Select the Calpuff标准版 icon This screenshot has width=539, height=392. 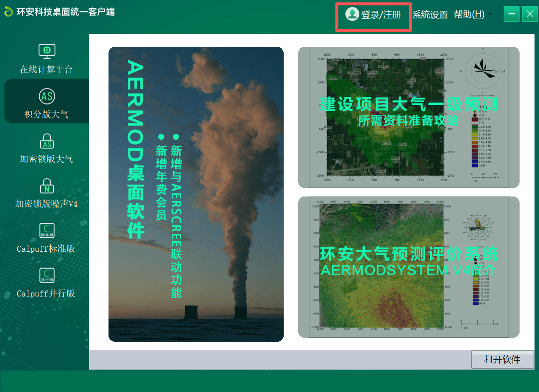coord(47,230)
